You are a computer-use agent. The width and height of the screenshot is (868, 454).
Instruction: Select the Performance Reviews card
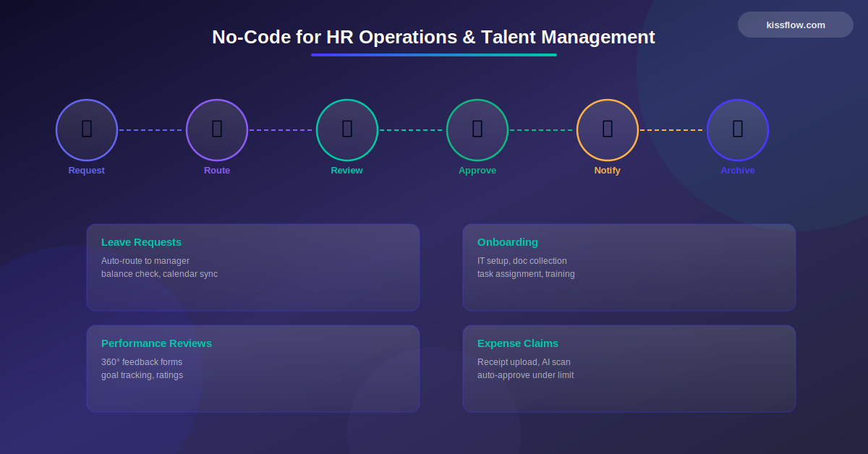[253, 369]
